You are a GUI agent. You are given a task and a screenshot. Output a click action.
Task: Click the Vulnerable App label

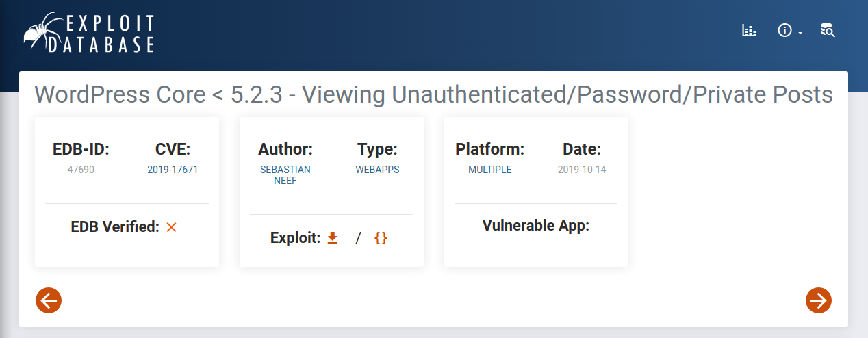tap(535, 226)
